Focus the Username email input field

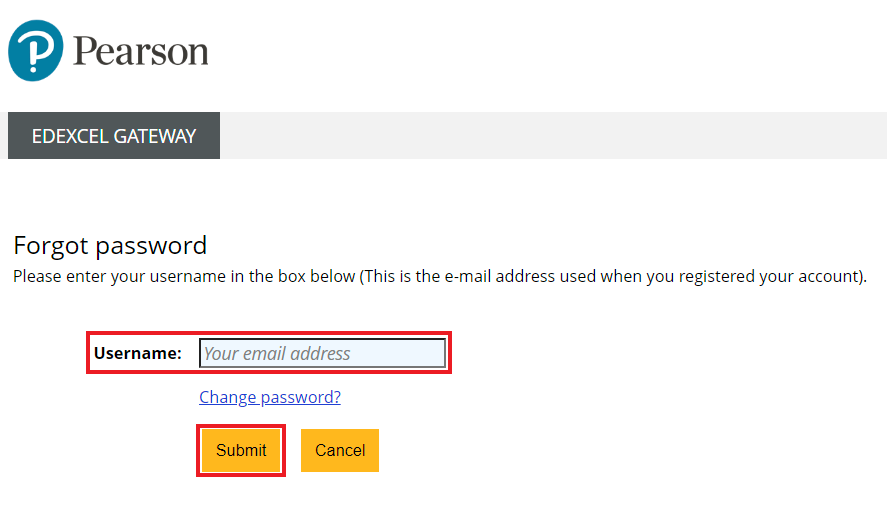(x=322, y=353)
